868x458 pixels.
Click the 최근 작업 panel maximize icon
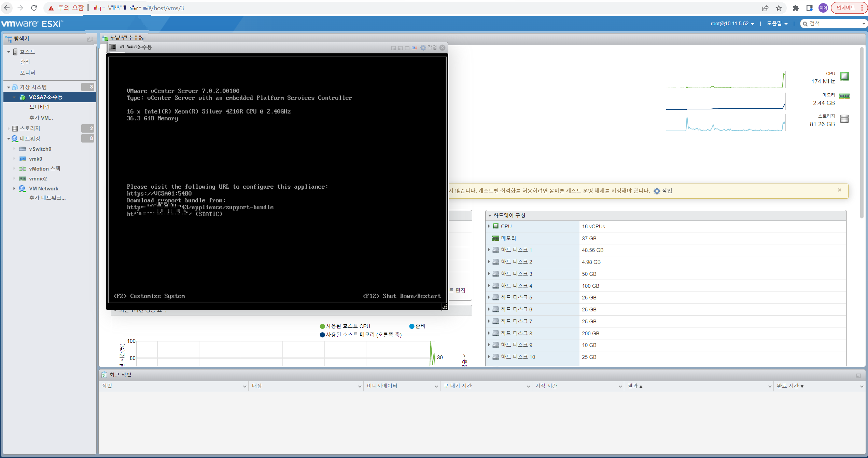point(858,375)
